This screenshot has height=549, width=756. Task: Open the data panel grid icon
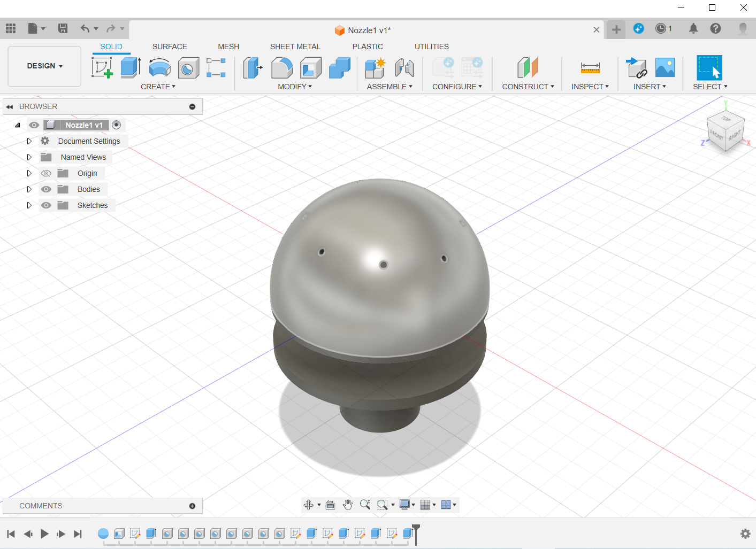[x=11, y=28]
